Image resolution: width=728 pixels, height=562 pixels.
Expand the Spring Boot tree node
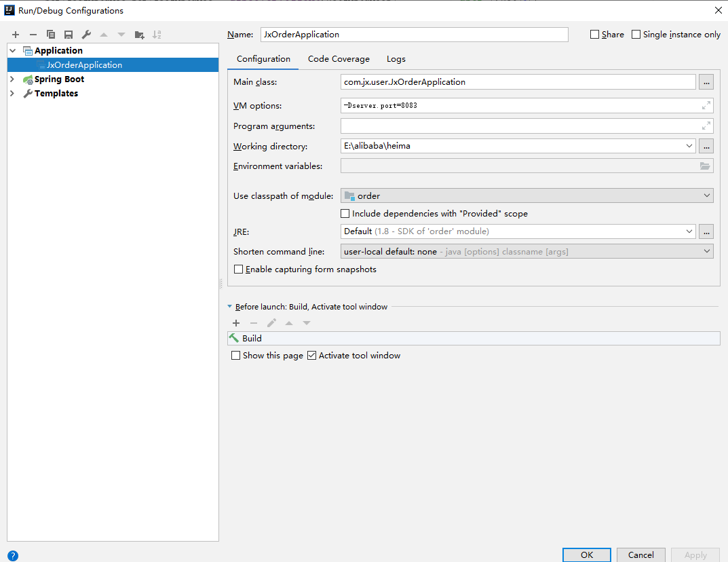coord(12,79)
